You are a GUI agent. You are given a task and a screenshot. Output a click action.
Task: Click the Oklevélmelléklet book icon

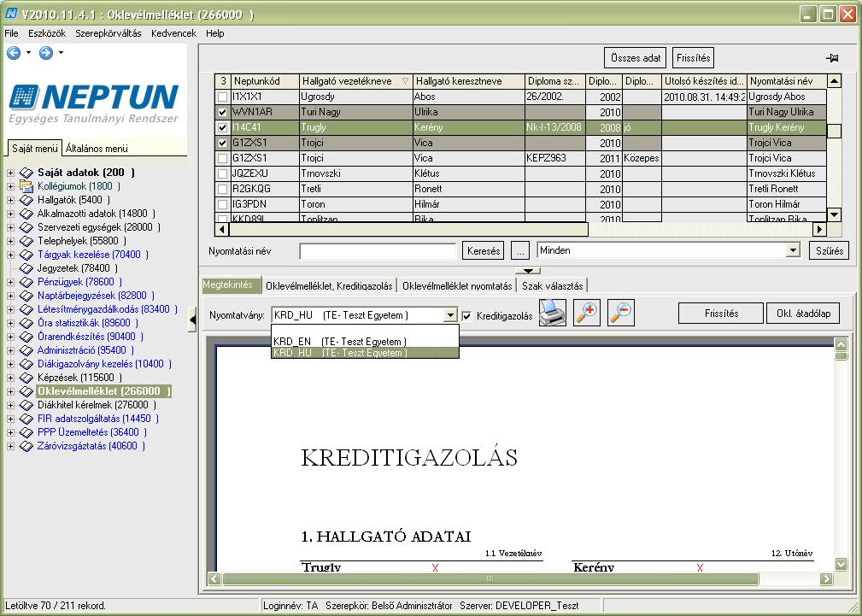(x=26, y=391)
